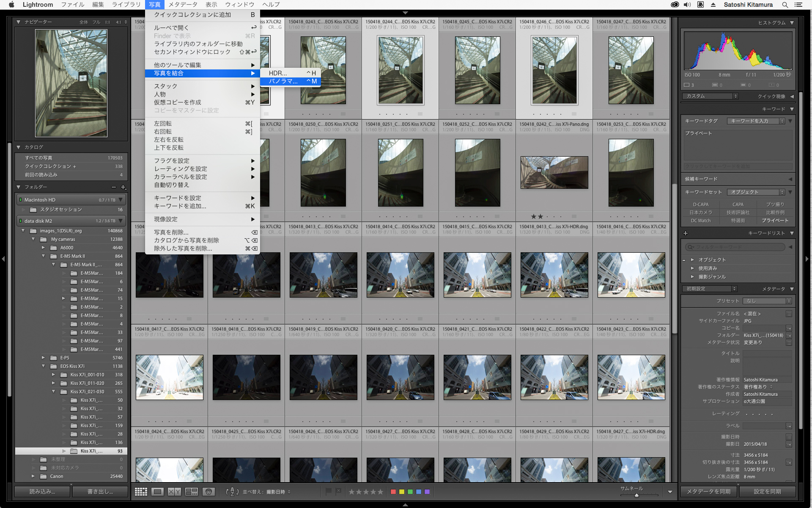Add folder with plus icon in フォルダー panel
Screen dimensions: 812x508
(123, 187)
